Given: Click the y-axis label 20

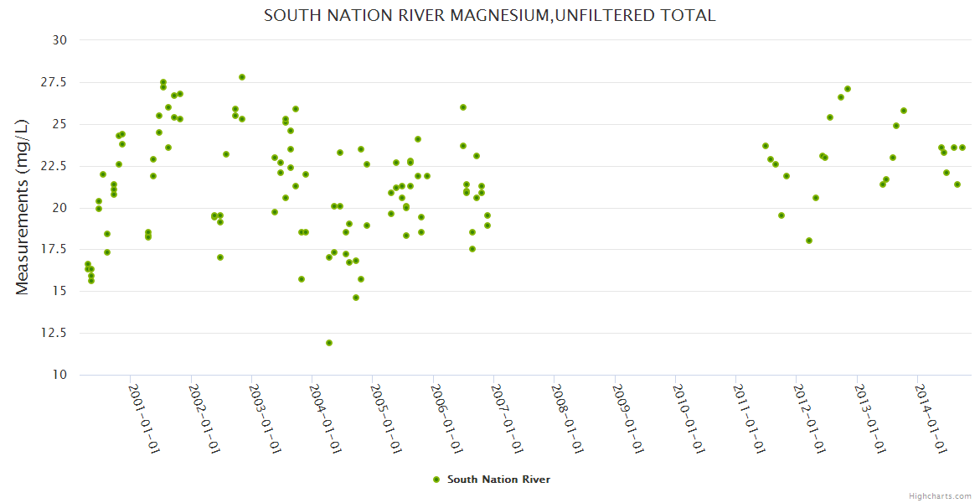Looking at the screenshot, I should [x=60, y=208].
